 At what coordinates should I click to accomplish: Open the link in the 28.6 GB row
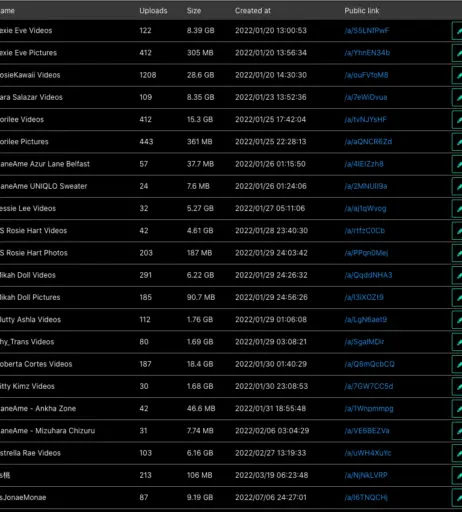point(366,75)
